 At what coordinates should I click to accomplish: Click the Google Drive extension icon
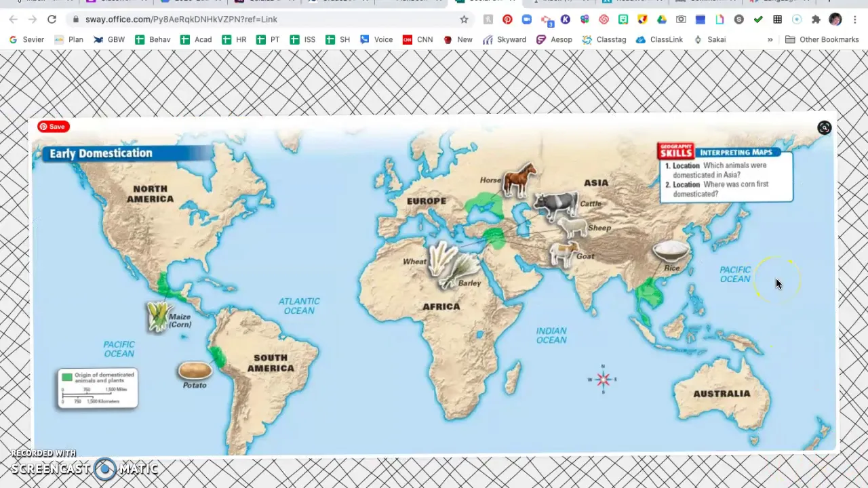pos(661,20)
